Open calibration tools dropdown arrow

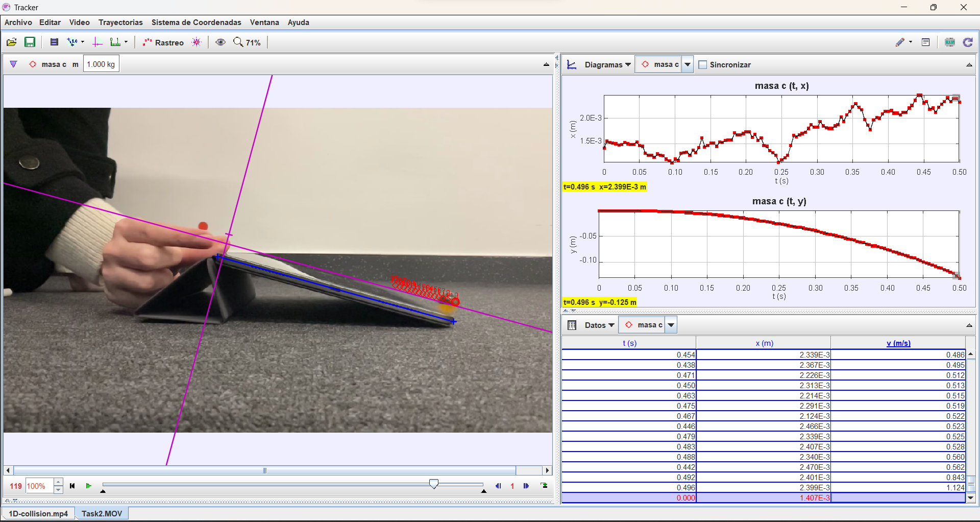point(83,42)
